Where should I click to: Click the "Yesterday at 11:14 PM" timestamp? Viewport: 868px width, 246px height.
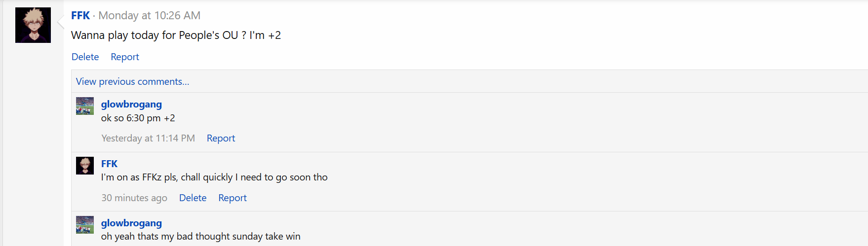pos(148,138)
